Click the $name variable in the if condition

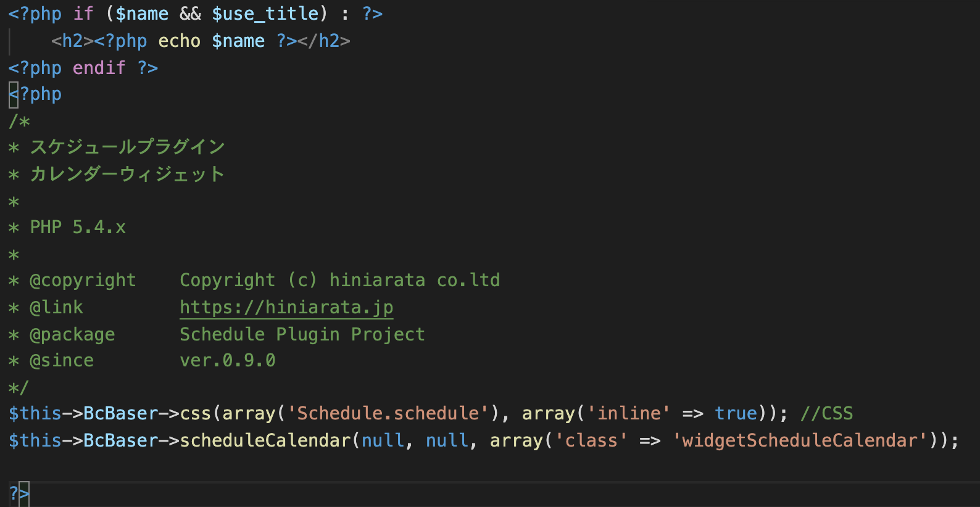tap(142, 14)
